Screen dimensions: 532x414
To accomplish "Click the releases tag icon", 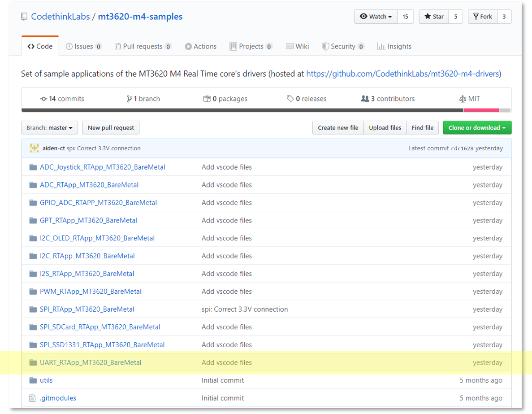I will click(290, 99).
